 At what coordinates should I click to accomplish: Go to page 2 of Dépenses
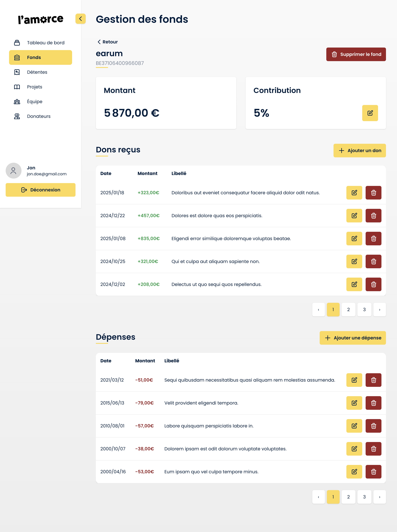348,497
